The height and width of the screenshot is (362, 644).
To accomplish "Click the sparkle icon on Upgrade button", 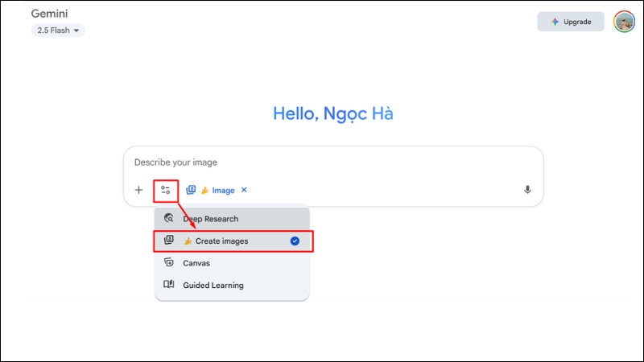I will coord(555,22).
